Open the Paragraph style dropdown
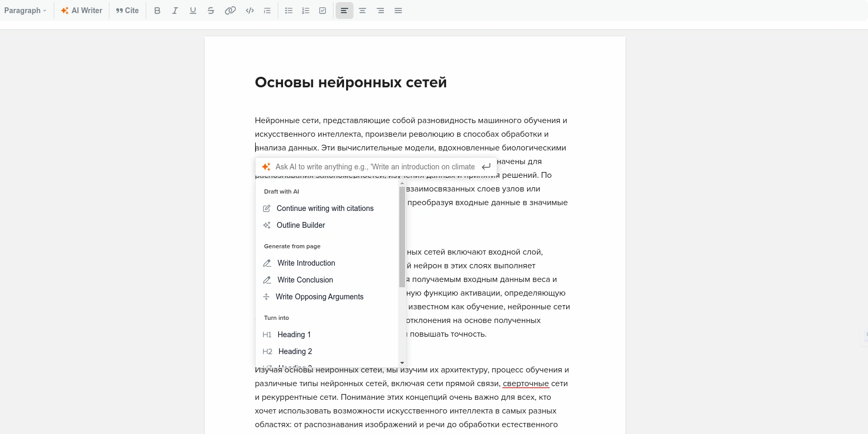Screen dimensions: 868x434 (25, 11)
